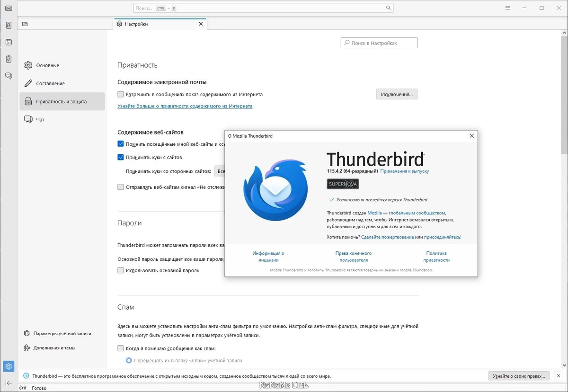Click Узнайте о своих правах... button
This screenshot has width=568, height=392.
(519, 376)
